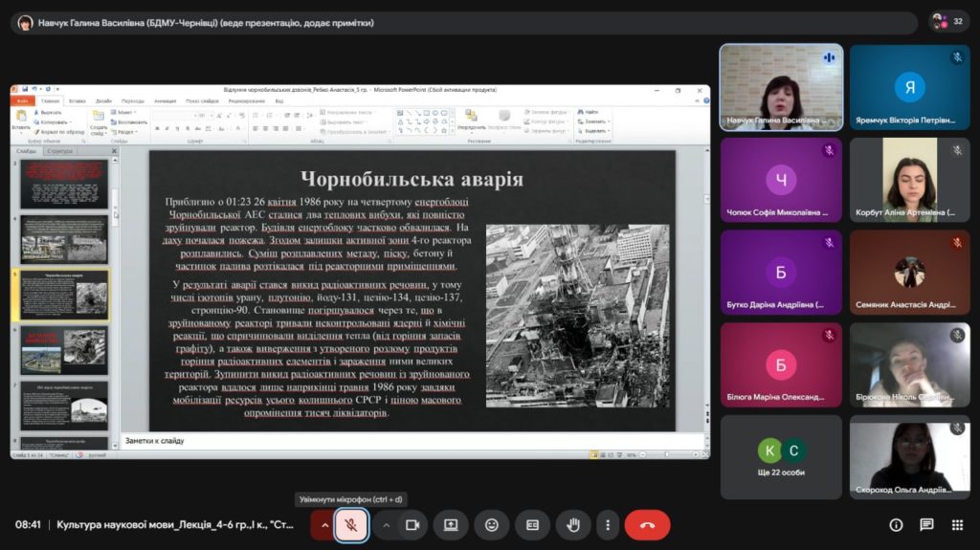Open meeting details info icon
The height and width of the screenshot is (550, 980).
(896, 525)
